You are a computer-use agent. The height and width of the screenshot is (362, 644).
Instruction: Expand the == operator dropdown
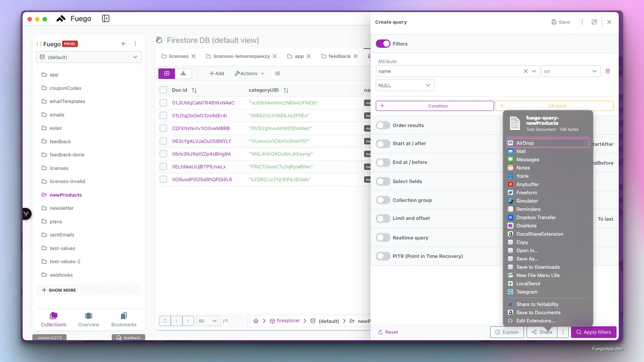[x=570, y=71]
